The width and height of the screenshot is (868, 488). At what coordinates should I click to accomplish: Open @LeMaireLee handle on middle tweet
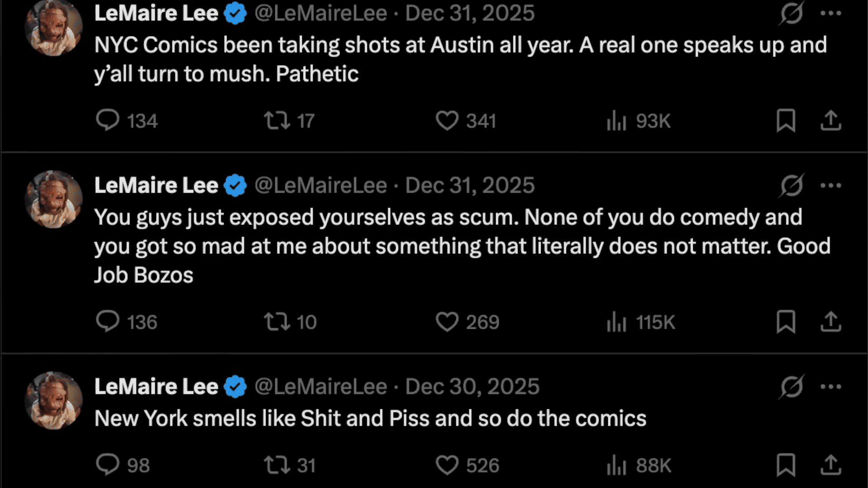321,185
